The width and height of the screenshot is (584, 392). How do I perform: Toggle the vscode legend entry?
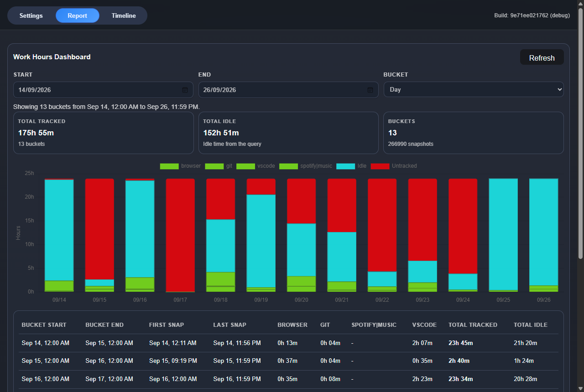pyautogui.click(x=255, y=166)
